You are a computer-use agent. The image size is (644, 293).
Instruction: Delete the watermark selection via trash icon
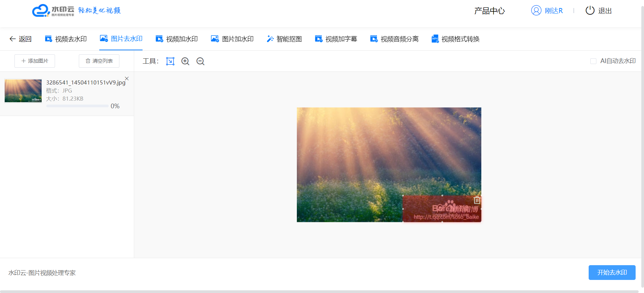click(477, 200)
